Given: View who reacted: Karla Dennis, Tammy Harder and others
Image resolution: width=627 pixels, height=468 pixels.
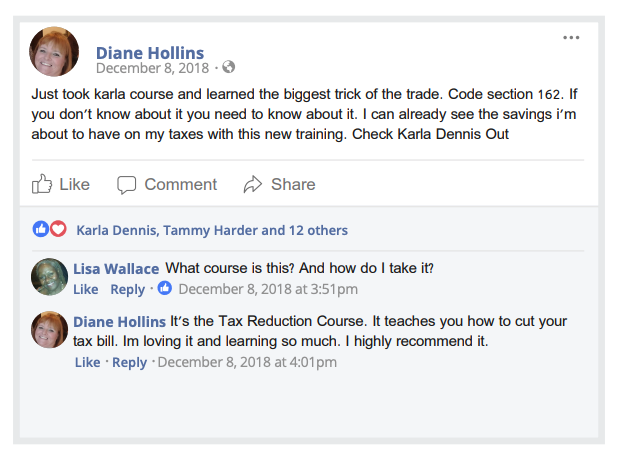Looking at the screenshot, I should 212,230.
